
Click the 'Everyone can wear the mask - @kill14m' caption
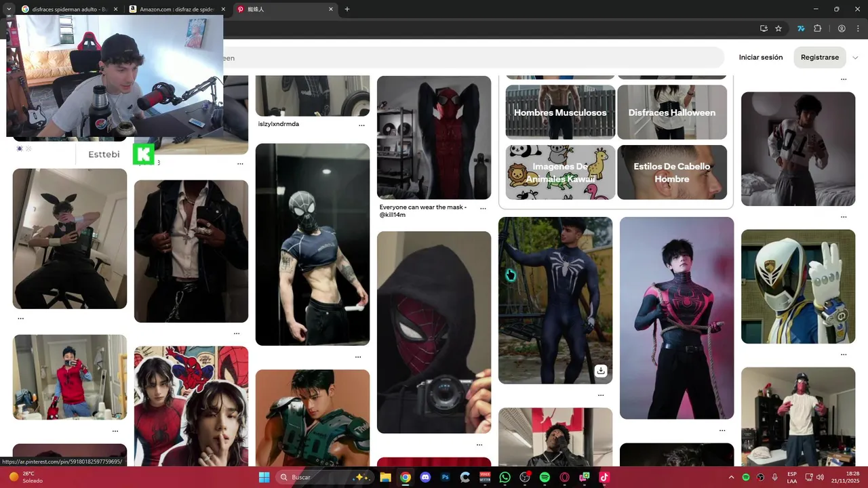click(423, 211)
